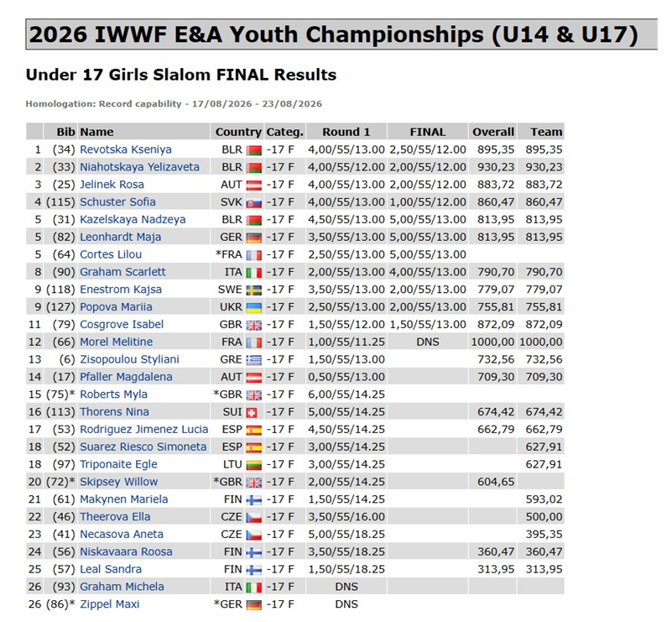Viewport: 672px width, 622px height.
Task: Open Rodriguez Jimenez Lucia link
Action: coord(144,429)
